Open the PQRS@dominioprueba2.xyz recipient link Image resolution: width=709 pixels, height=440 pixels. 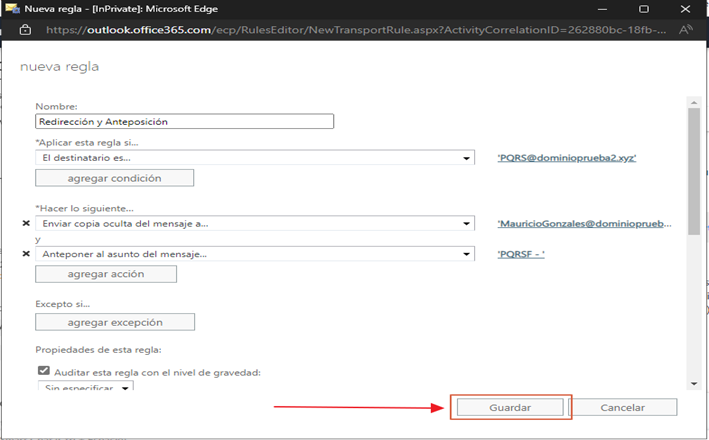click(566, 158)
